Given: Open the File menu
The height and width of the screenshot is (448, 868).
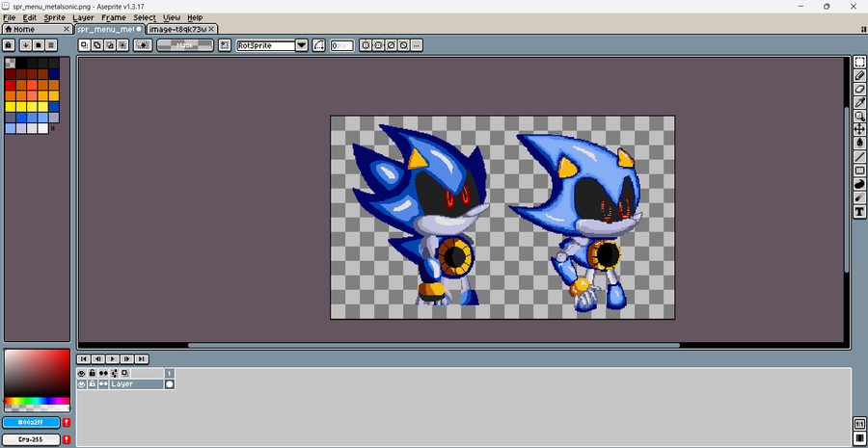Looking at the screenshot, I should pos(10,17).
